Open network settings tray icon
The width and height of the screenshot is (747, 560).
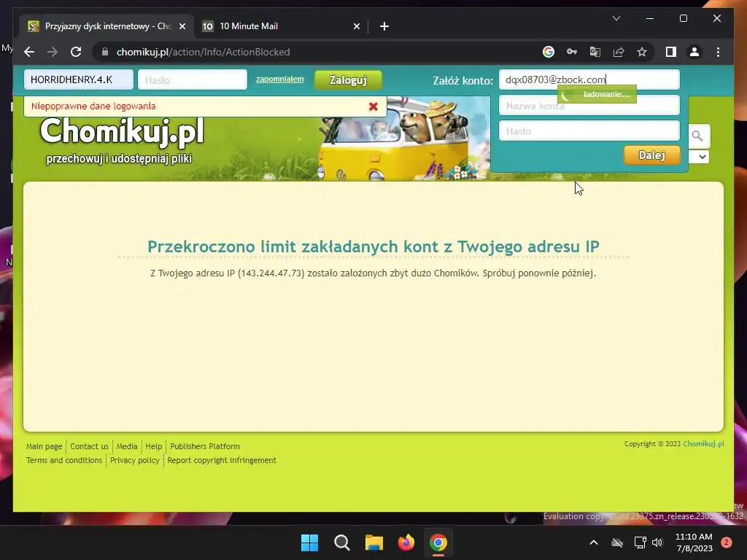click(x=640, y=542)
